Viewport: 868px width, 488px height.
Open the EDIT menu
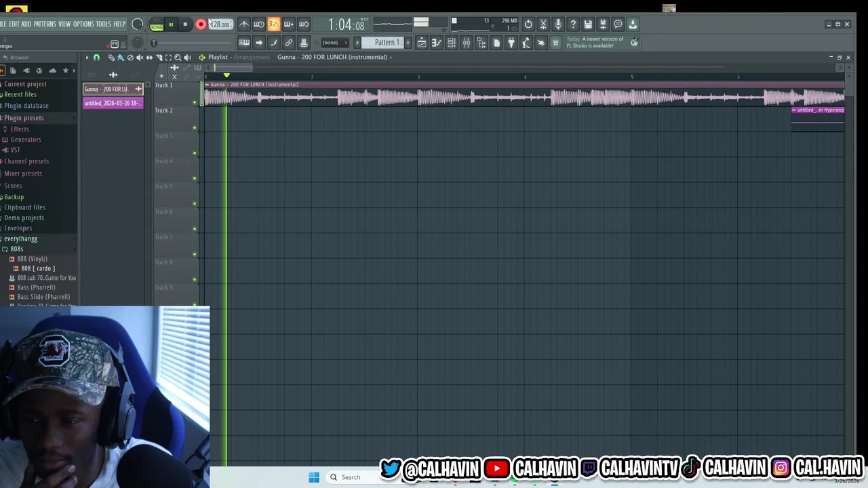(x=14, y=24)
